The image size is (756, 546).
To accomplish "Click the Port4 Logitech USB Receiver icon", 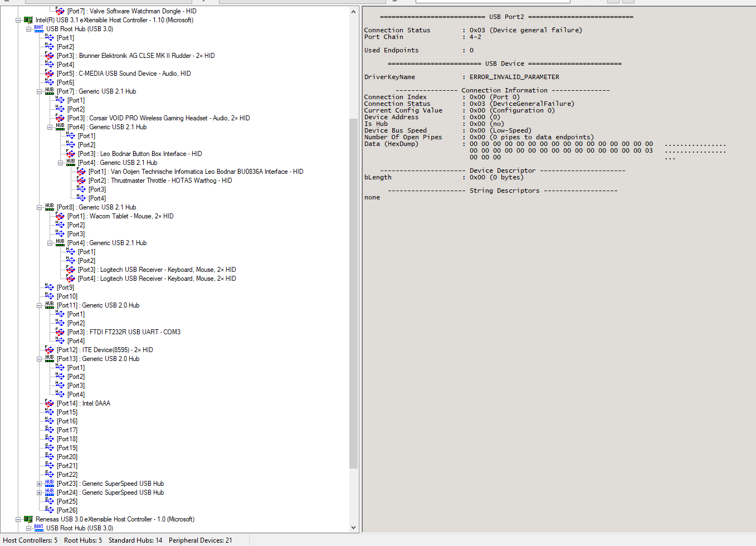I will click(70, 279).
